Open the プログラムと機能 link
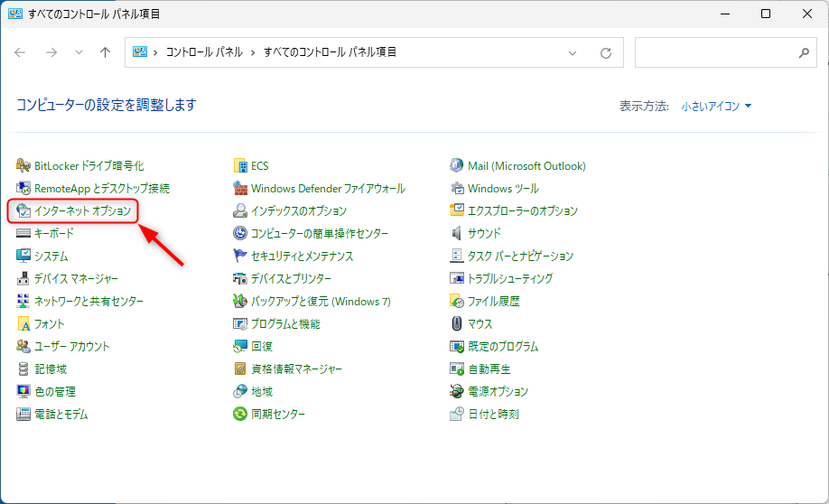 pyautogui.click(x=285, y=324)
